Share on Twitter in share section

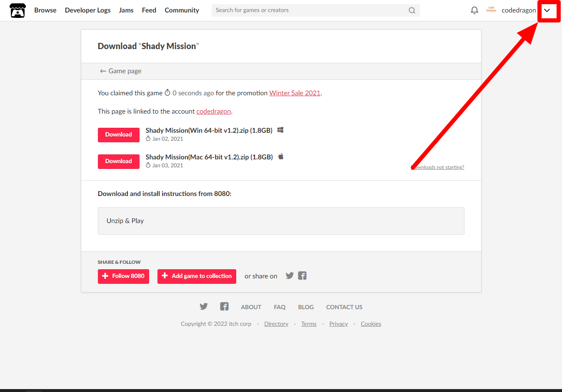pos(290,275)
